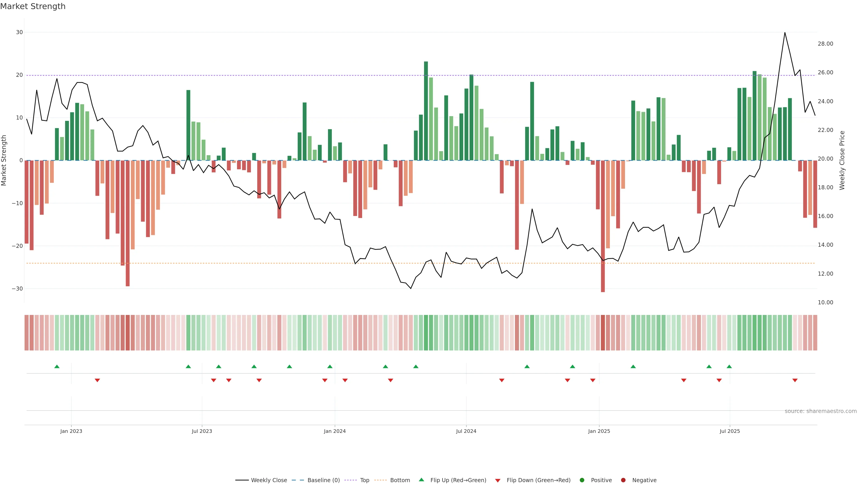
Task: Click the Jan 2024 x-axis label
Action: coord(335,431)
